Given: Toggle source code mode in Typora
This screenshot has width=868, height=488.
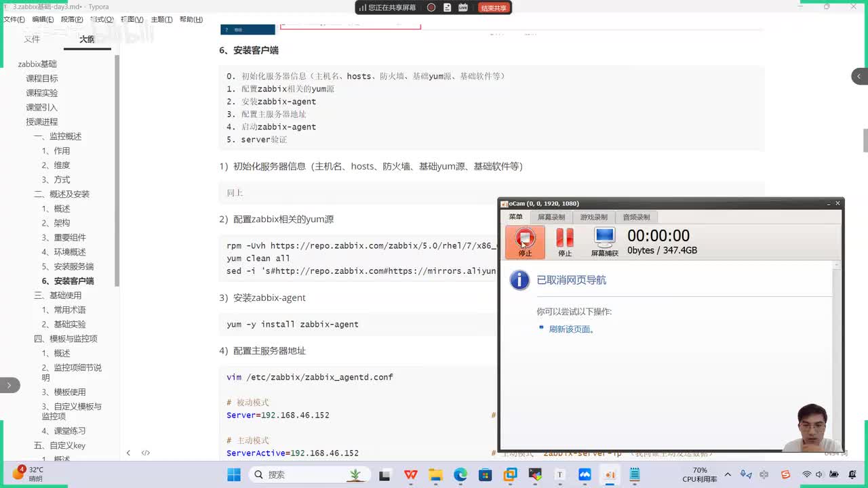Looking at the screenshot, I should [146, 453].
